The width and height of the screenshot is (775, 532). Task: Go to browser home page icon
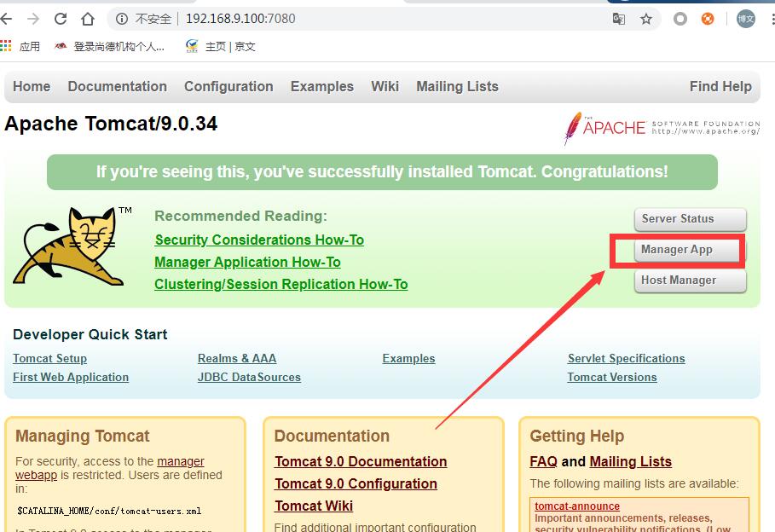(88, 19)
